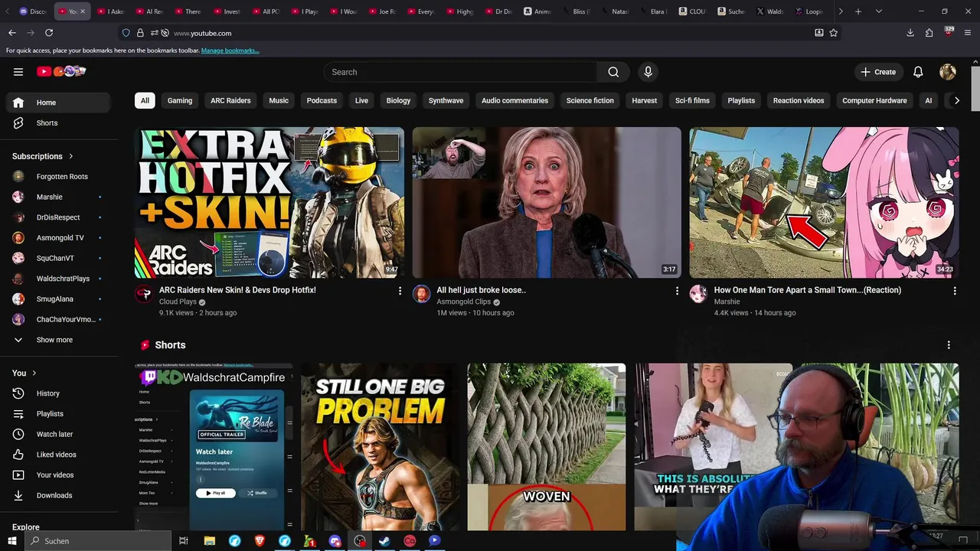Close the active YouTube tab
The height and width of the screenshot is (551, 980).
tap(83, 11)
